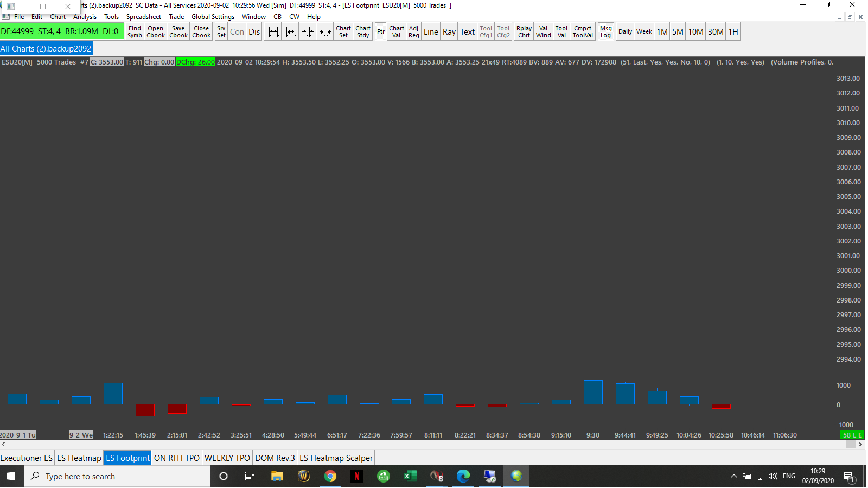The image size is (868, 488).
Task: Open the Spreadsheet menu
Action: click(x=144, y=17)
